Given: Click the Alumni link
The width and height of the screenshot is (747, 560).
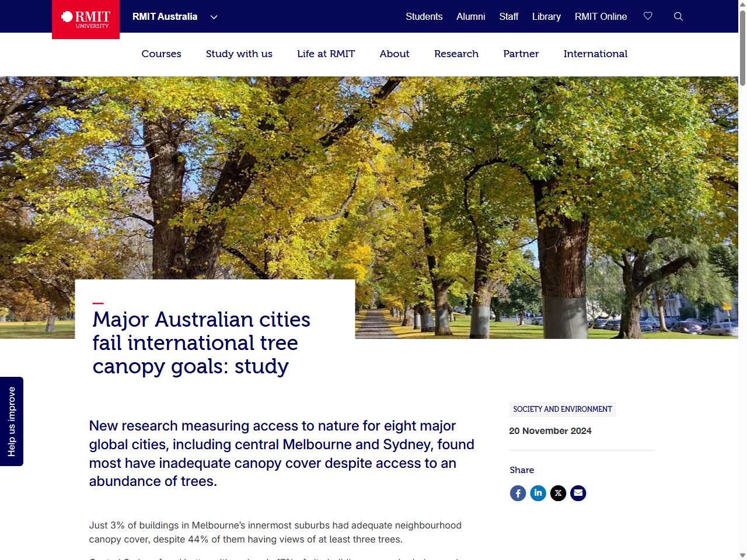Looking at the screenshot, I should tap(470, 16).
